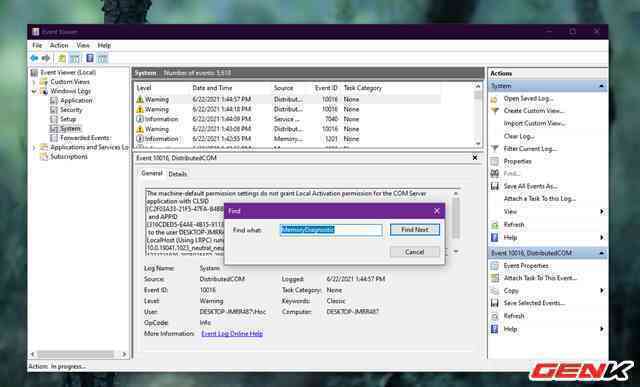Open the System Help submenu arrow
The width and height of the screenshot is (640, 387).
click(602, 237)
